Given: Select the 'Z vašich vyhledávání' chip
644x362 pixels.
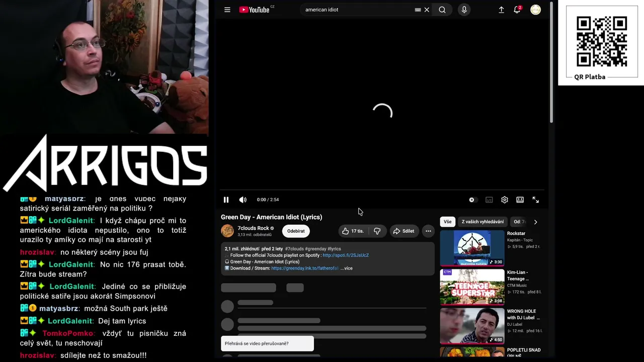Looking at the screenshot, I should pyautogui.click(x=483, y=222).
